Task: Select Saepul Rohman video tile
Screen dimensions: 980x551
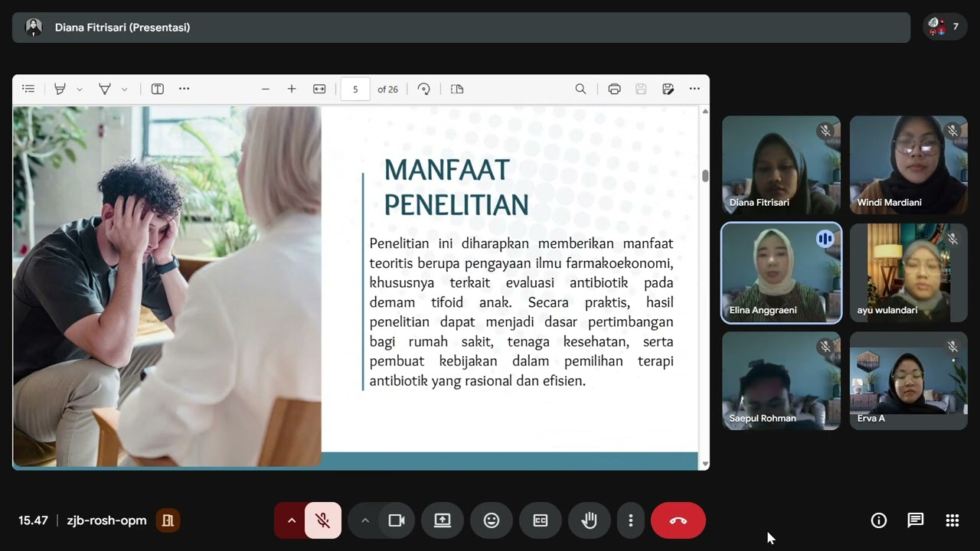Action: click(x=781, y=380)
